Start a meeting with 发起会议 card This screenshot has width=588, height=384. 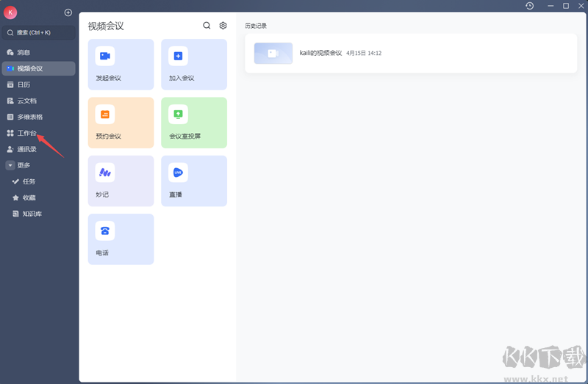click(121, 65)
